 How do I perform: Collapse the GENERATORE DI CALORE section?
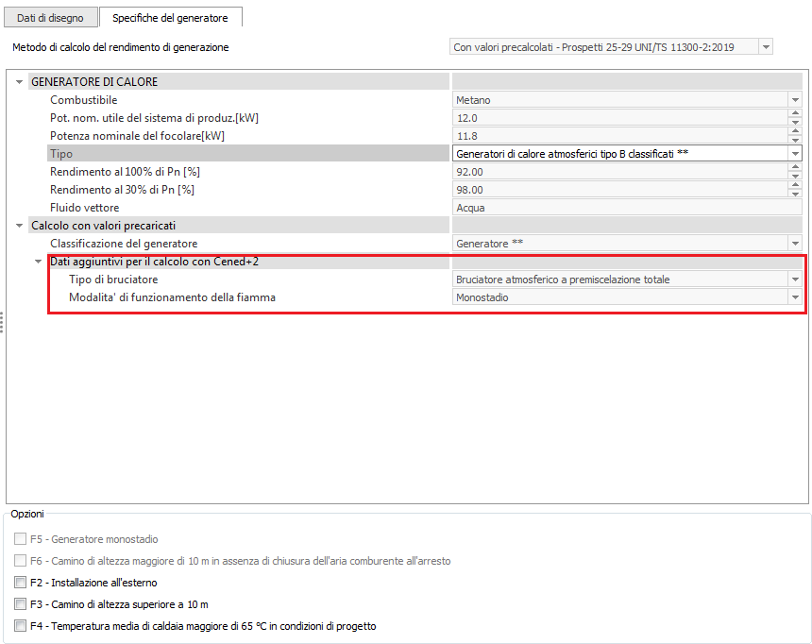[x=19, y=82]
